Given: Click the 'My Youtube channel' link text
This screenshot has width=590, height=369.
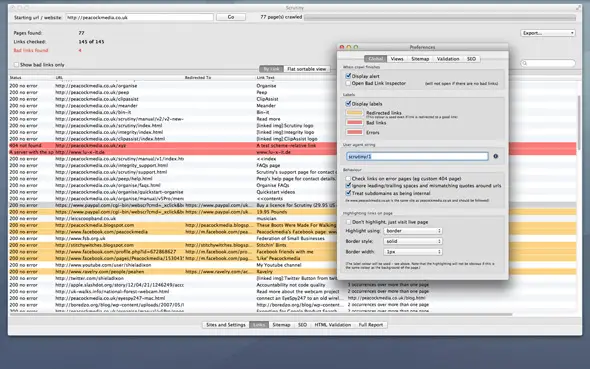Looking at the screenshot, I should [x=279, y=265].
